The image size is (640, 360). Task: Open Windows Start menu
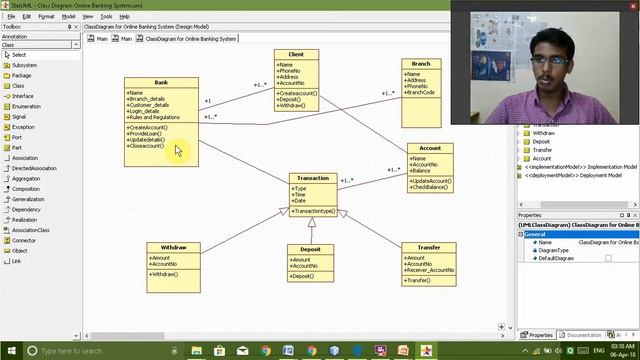tap(11, 351)
